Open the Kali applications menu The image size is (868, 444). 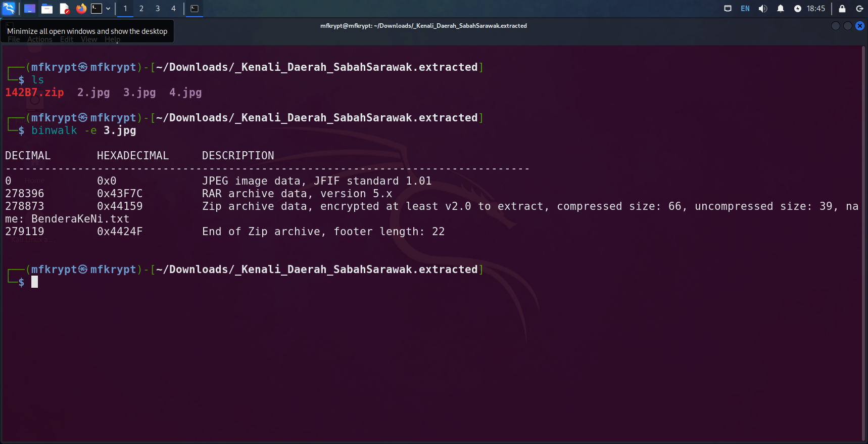point(9,9)
